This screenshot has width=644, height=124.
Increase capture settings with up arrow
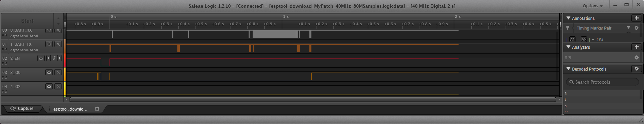(58, 18)
